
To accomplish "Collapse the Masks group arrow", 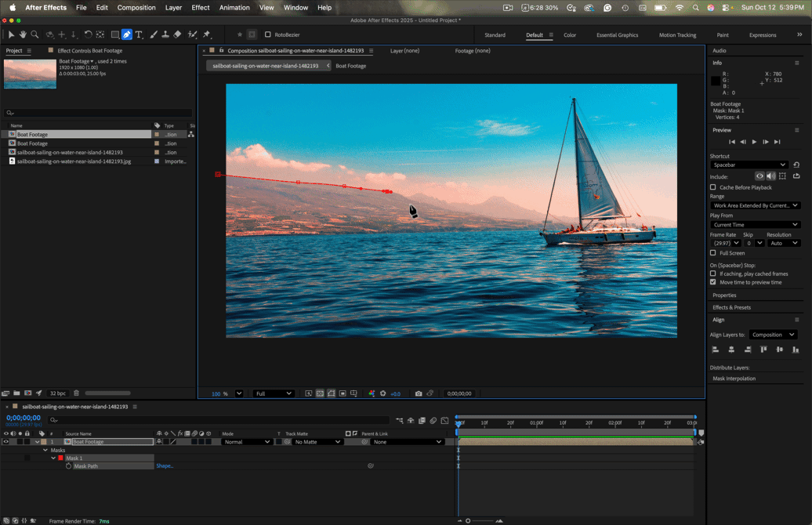I will tap(45, 451).
